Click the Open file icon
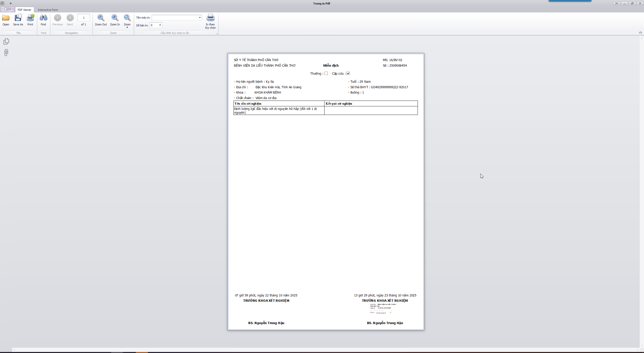Screen dimensions: 644x353 coord(6,18)
